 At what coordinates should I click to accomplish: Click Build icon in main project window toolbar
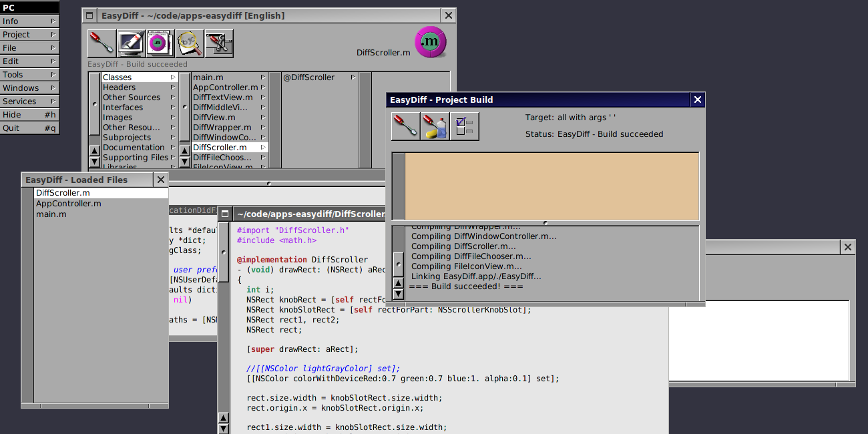pos(101,43)
